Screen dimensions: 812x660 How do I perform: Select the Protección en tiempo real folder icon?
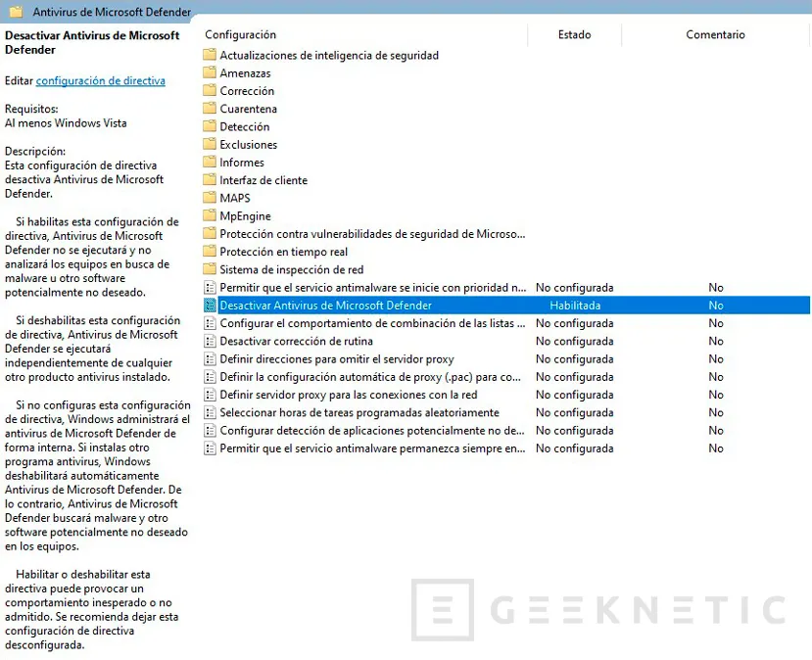coord(210,252)
